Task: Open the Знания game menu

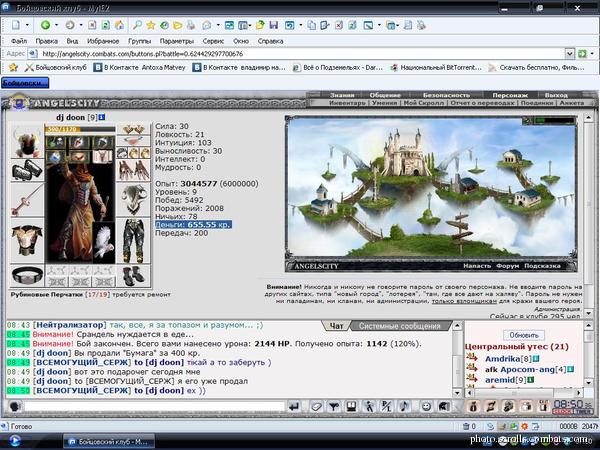Action: [x=342, y=95]
